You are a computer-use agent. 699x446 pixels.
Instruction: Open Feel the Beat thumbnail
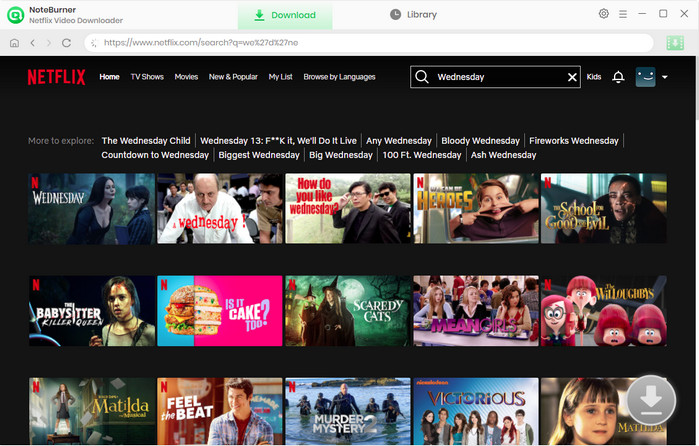click(220, 411)
